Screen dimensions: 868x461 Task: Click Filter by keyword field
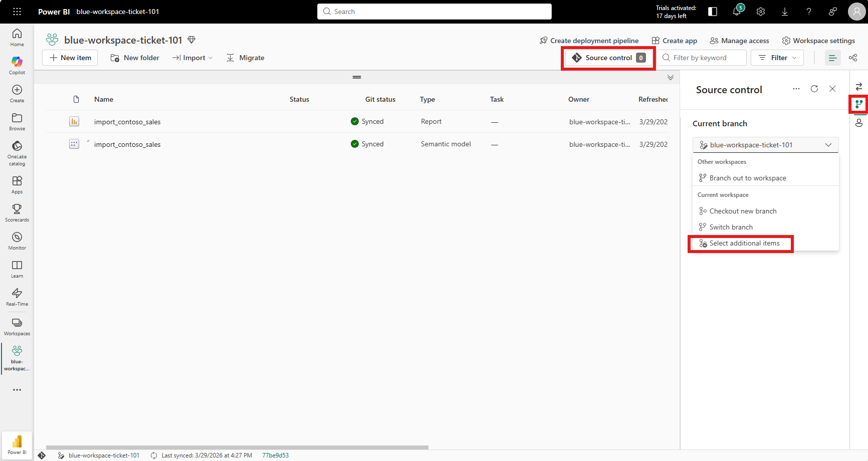702,58
